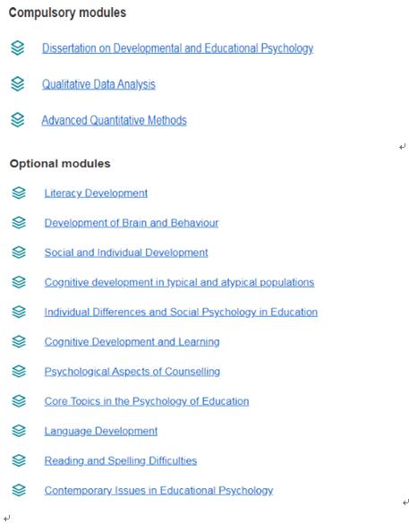Click the stack icon beside Social and Individual Development
Screen dimensions: 409x532
pyautogui.click(x=19, y=253)
